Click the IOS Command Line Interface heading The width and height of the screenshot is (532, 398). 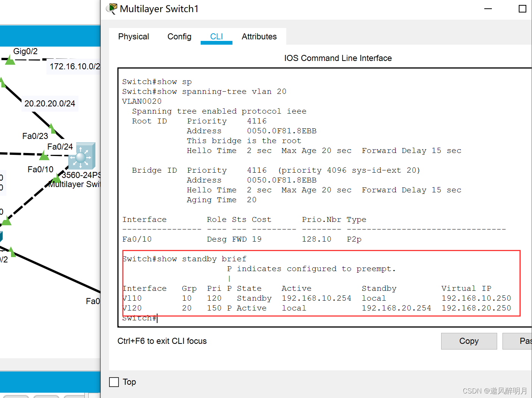click(338, 58)
